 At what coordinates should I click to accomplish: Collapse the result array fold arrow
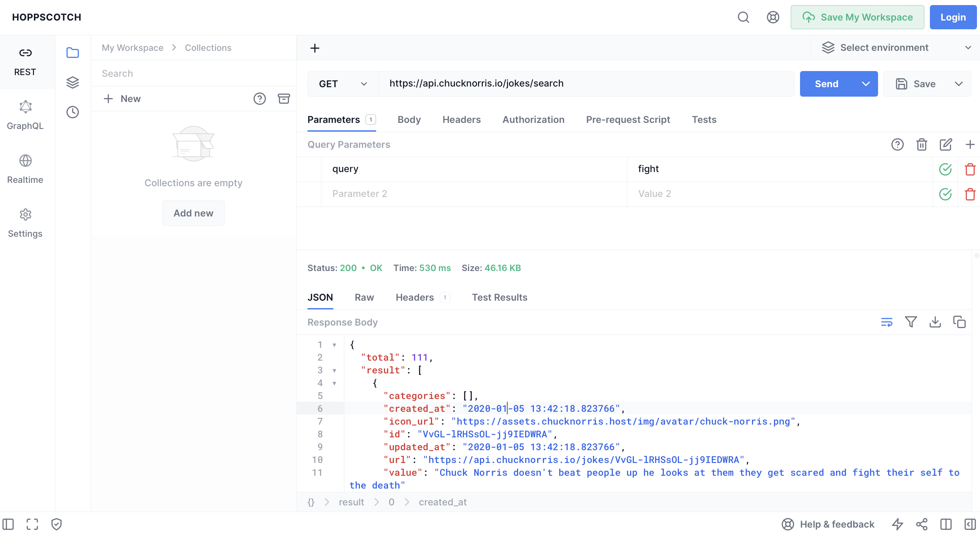pyautogui.click(x=334, y=370)
